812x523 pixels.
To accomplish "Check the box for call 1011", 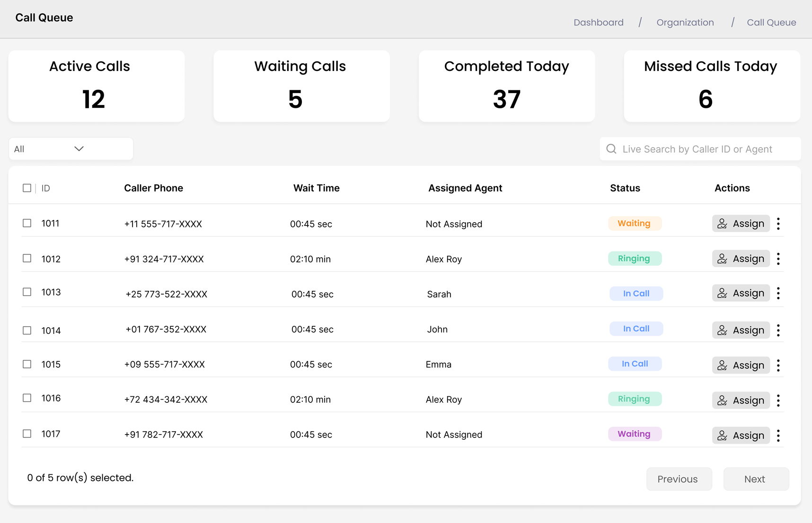I will [x=27, y=223].
